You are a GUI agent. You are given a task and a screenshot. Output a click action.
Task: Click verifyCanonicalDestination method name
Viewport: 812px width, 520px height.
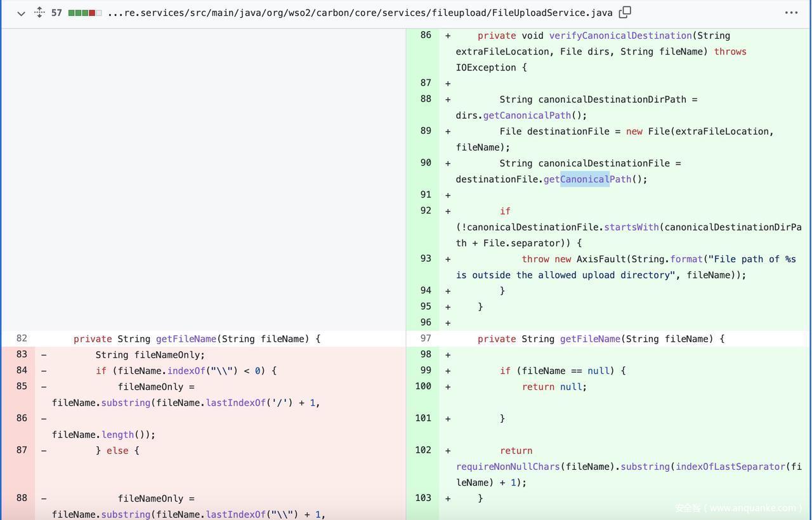(x=620, y=36)
